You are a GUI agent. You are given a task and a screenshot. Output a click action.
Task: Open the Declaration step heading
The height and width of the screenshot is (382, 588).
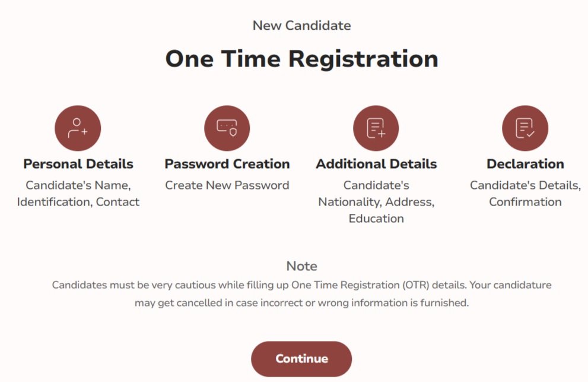[525, 164]
